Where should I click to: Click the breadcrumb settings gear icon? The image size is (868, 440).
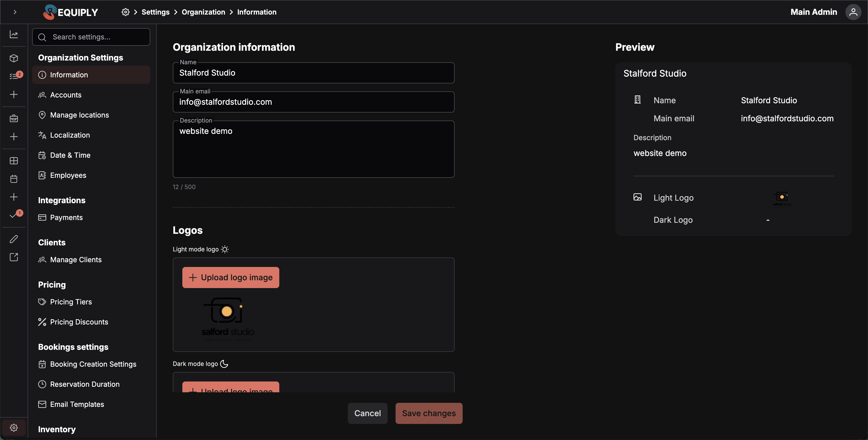point(125,12)
